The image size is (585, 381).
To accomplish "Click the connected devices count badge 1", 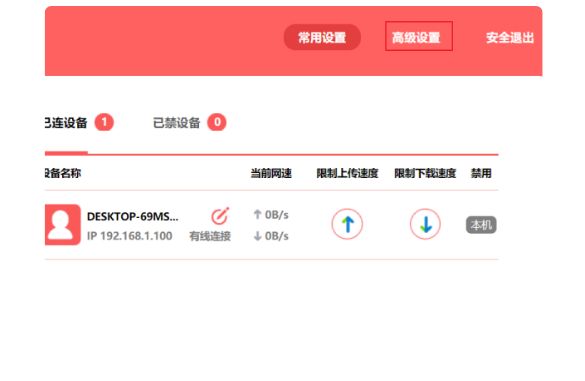I will pos(104,122).
